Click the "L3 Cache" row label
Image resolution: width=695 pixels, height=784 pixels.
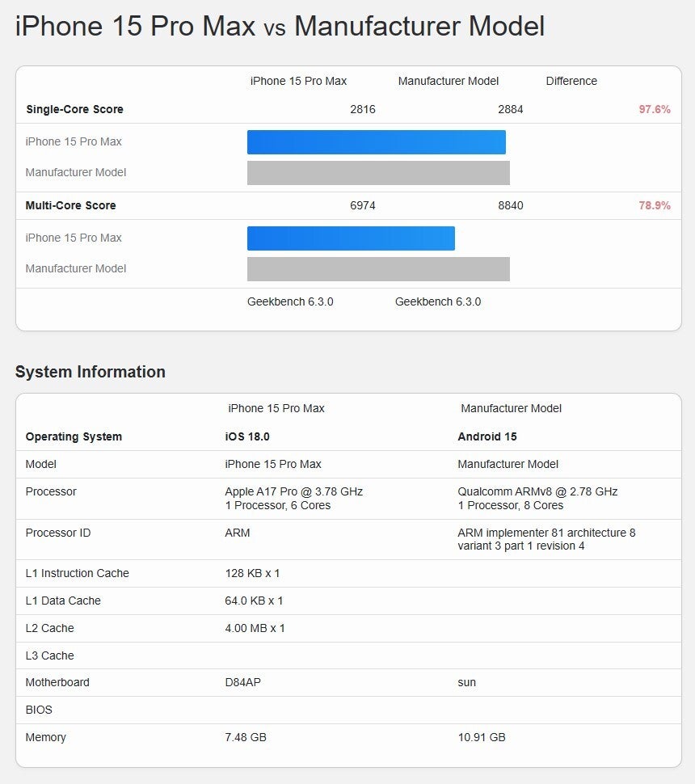(49, 656)
